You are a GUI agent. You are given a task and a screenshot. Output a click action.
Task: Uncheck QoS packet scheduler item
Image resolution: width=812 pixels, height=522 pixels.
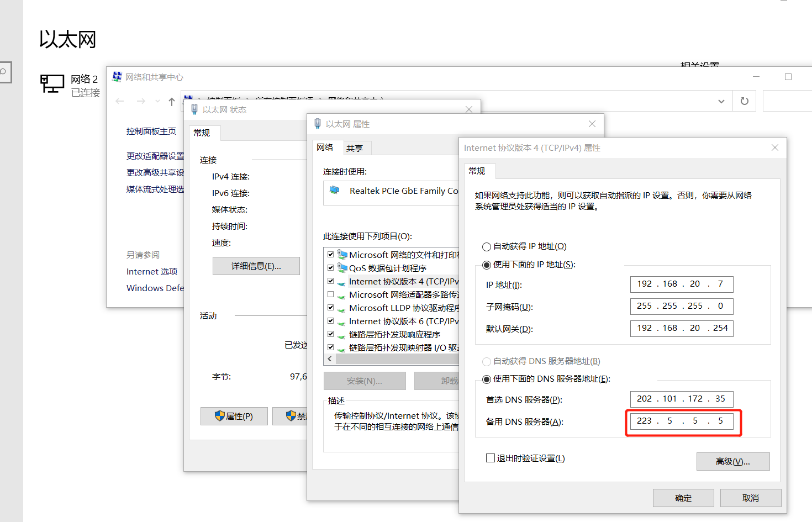click(330, 268)
